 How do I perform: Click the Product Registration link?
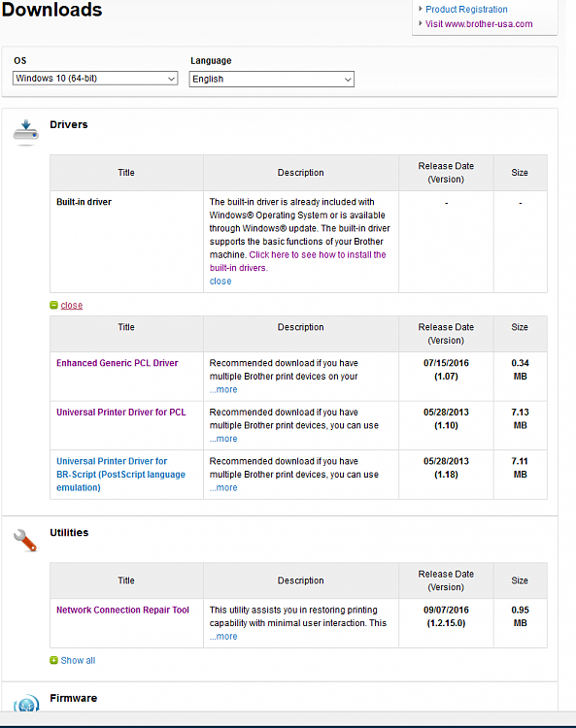(466, 10)
